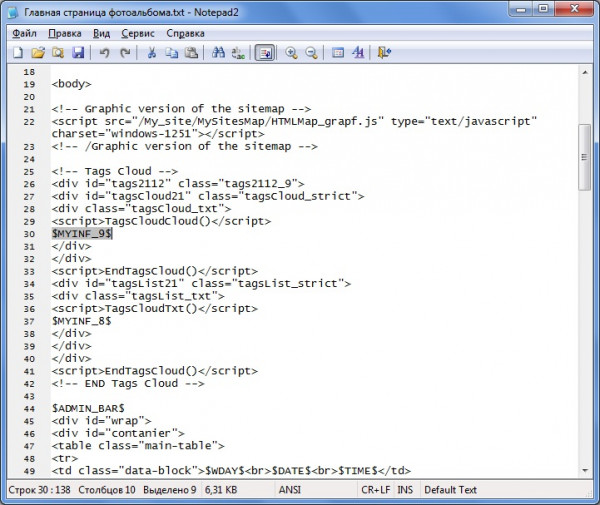Toggle the word wrap toolbar button

coord(265,53)
